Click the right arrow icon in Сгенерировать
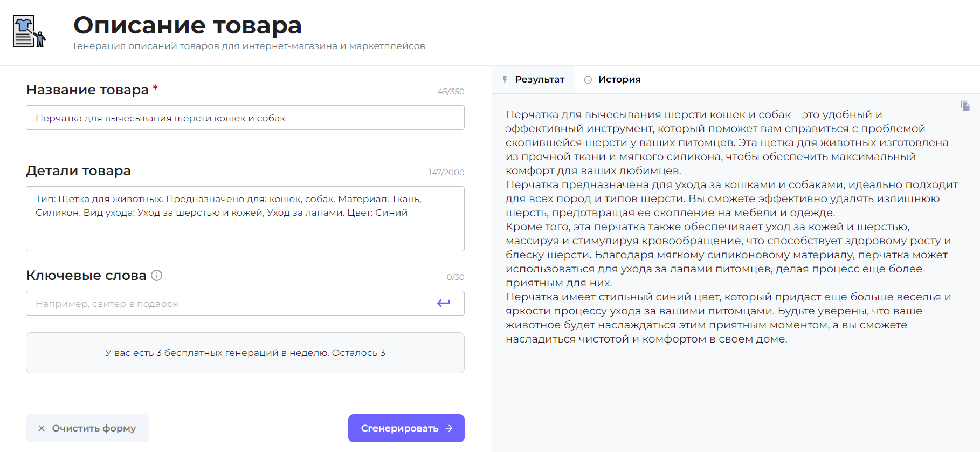Image resolution: width=980 pixels, height=452 pixels. pos(449,428)
